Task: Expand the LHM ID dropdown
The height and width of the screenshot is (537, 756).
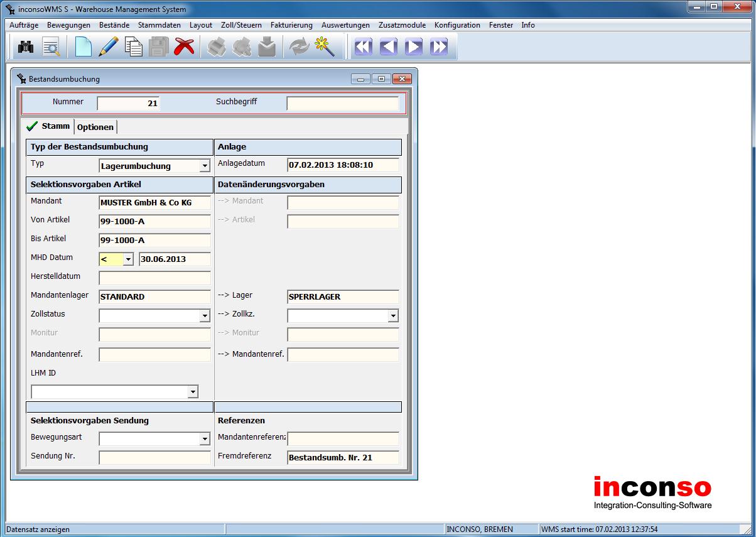Action: tap(192, 392)
